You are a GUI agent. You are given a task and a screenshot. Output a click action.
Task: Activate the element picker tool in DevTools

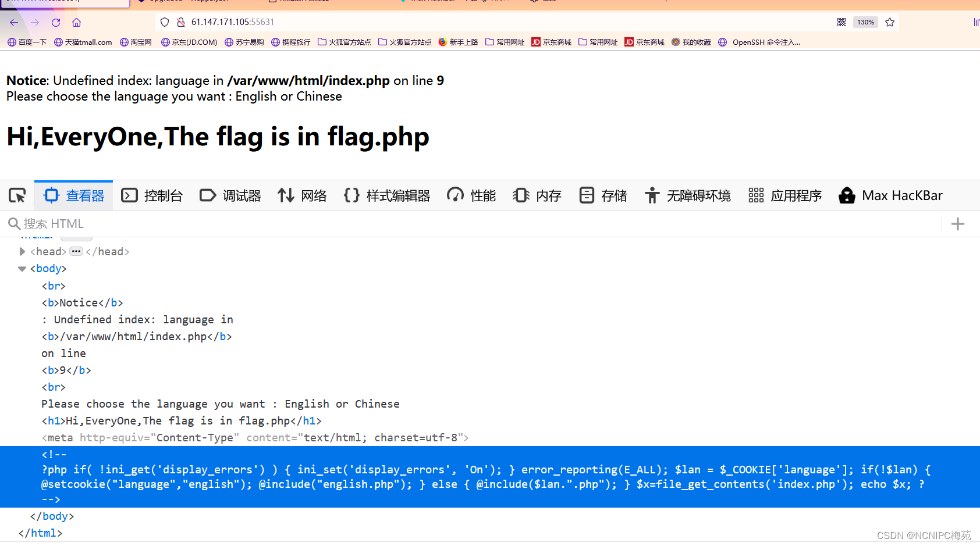click(x=17, y=195)
